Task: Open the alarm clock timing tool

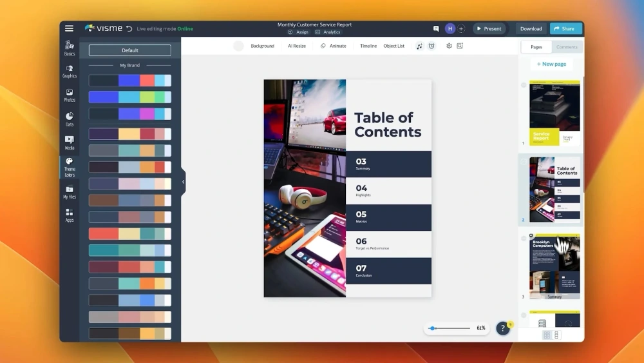Action: click(x=431, y=46)
